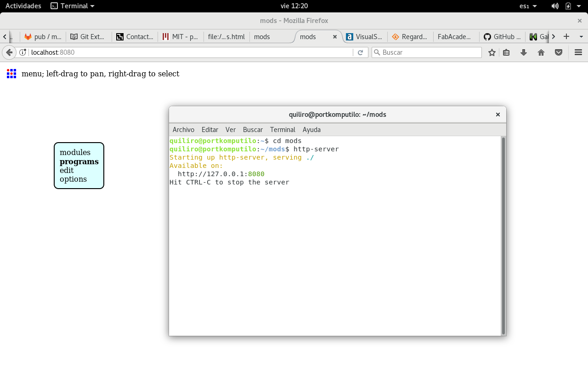Open the battery status icon in the top bar

pyautogui.click(x=568, y=6)
